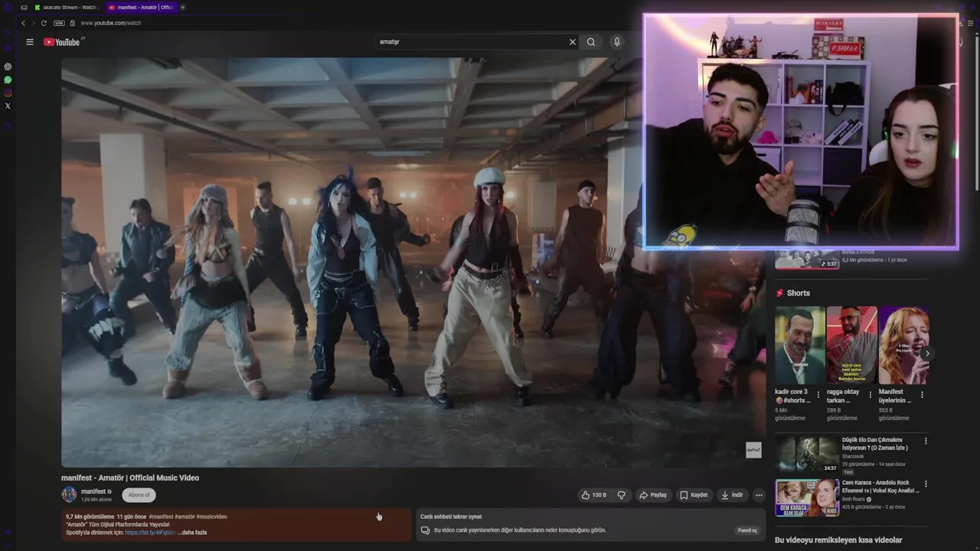Open options menu for 'ragga oktay tarkan' short
980x551 pixels.
tap(871, 395)
